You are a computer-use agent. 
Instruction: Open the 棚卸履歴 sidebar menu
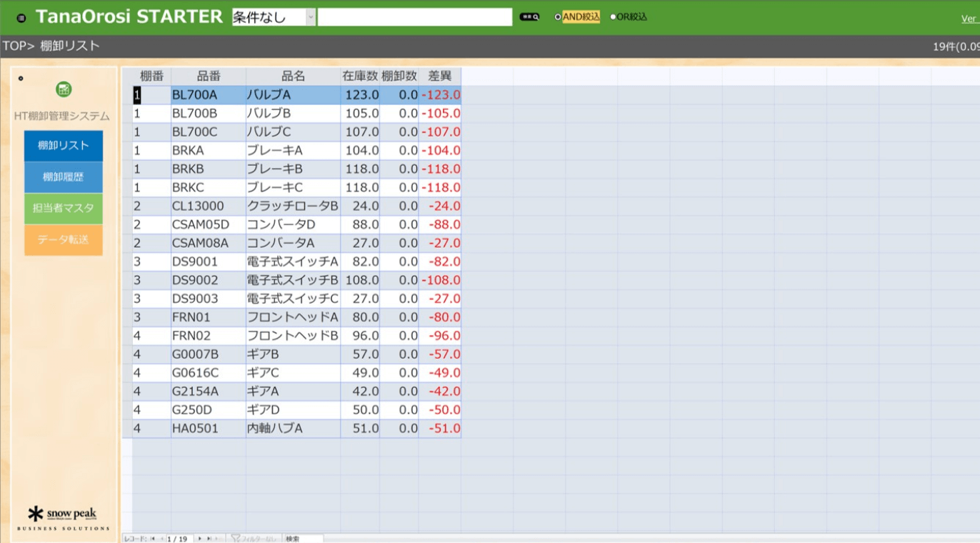coord(64,177)
